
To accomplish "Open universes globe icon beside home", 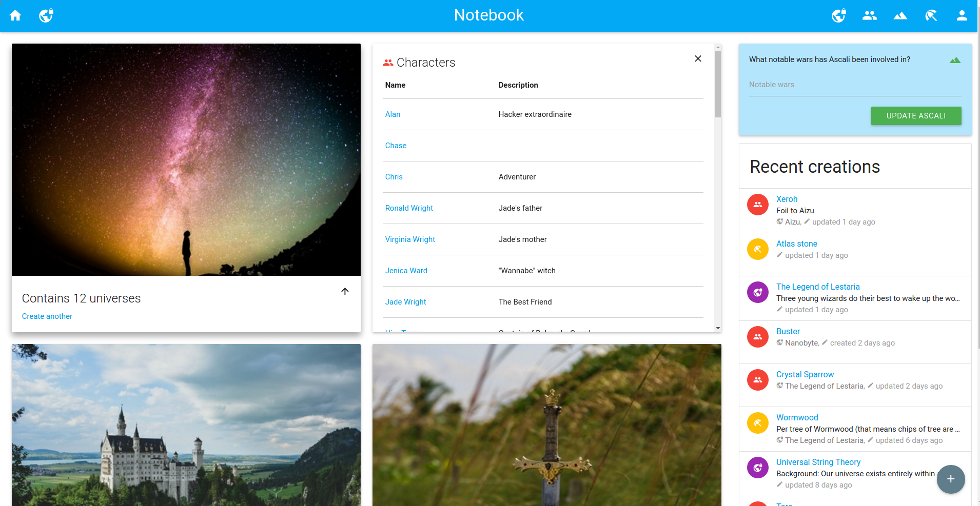I will point(46,15).
